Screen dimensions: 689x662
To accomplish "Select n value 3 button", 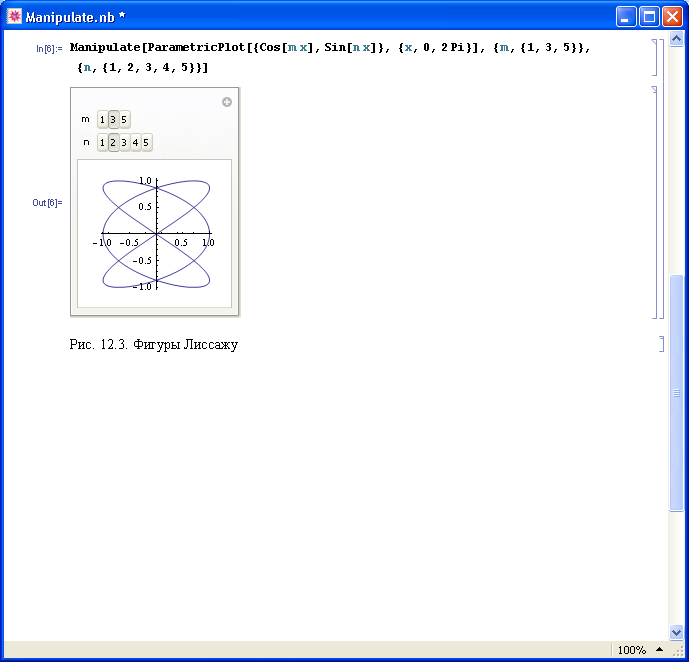I will (124, 142).
